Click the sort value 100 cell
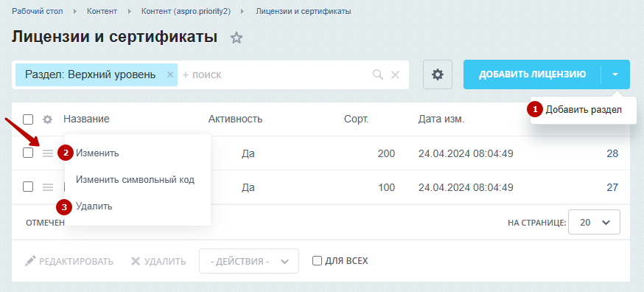 387,187
